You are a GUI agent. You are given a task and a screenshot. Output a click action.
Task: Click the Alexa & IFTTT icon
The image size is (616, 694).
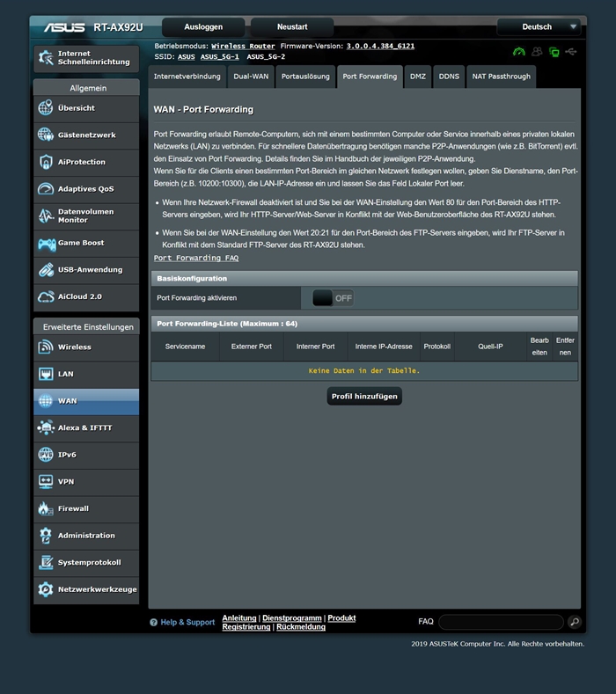point(46,427)
